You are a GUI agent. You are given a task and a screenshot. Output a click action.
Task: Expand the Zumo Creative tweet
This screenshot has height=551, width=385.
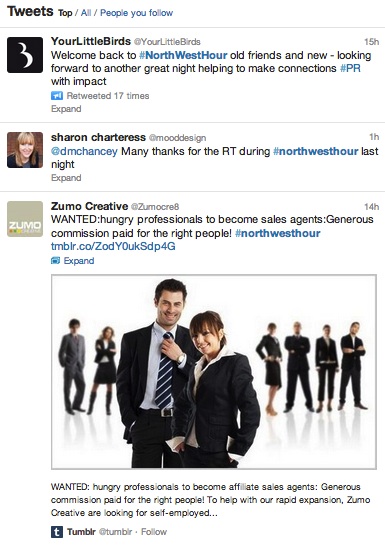click(79, 261)
